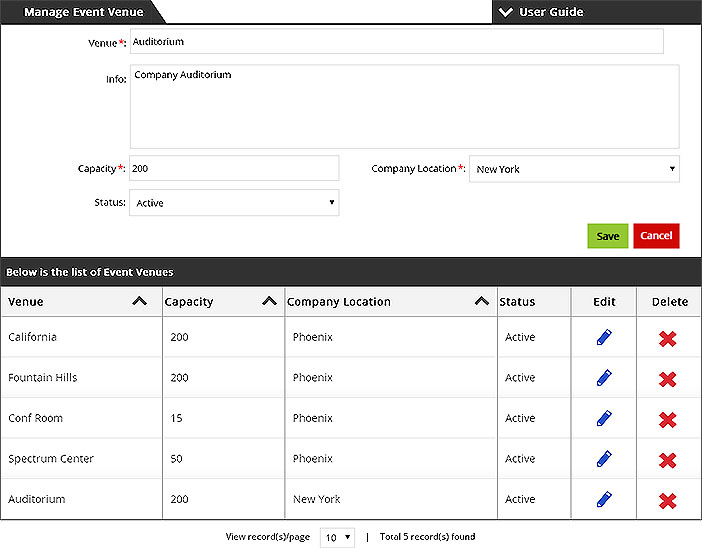Edit the Fountain Hills venue

pos(604,378)
